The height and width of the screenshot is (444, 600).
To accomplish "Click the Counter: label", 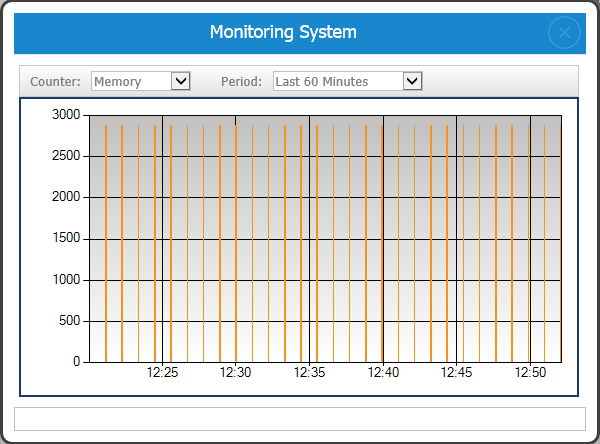I will 55,82.
